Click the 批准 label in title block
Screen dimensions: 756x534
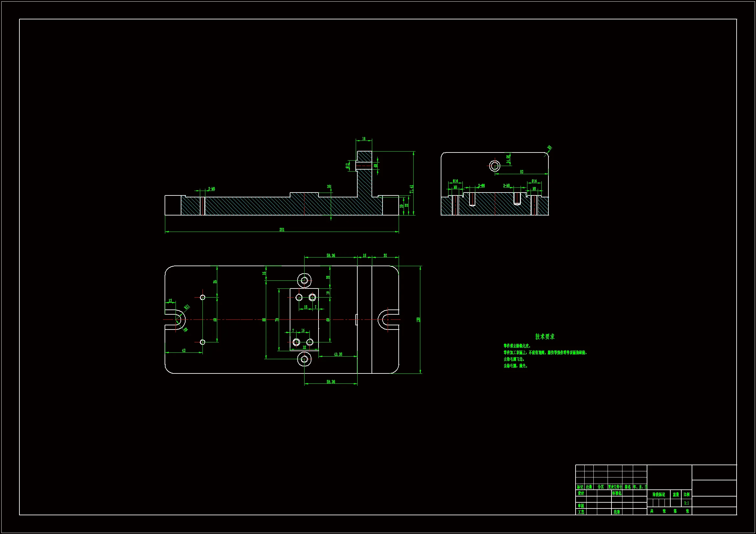[x=617, y=512]
